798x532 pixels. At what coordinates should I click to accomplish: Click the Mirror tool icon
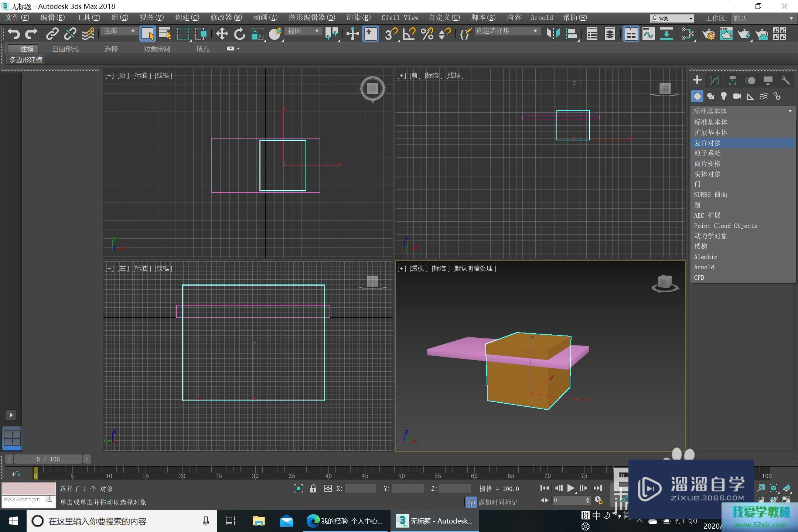coord(553,34)
